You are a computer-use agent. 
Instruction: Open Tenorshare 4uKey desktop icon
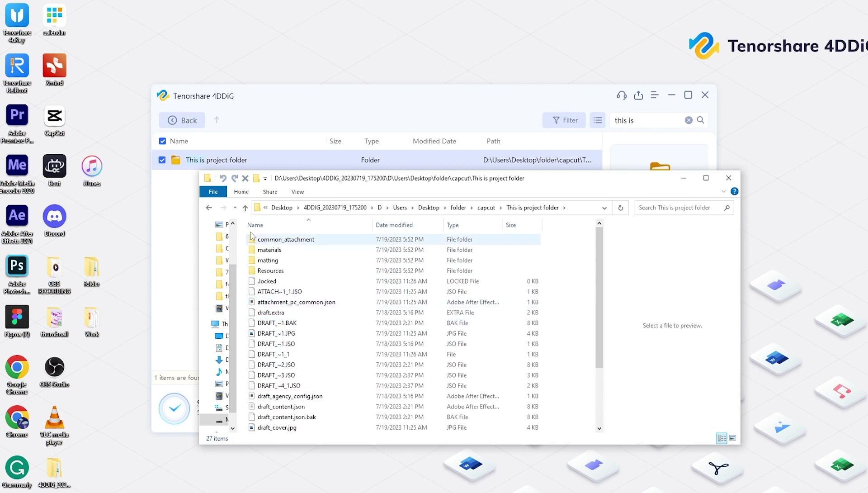[17, 23]
